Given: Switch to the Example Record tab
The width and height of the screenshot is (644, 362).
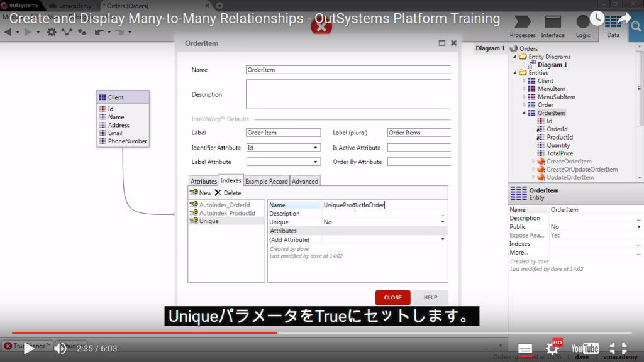Looking at the screenshot, I should (x=267, y=181).
